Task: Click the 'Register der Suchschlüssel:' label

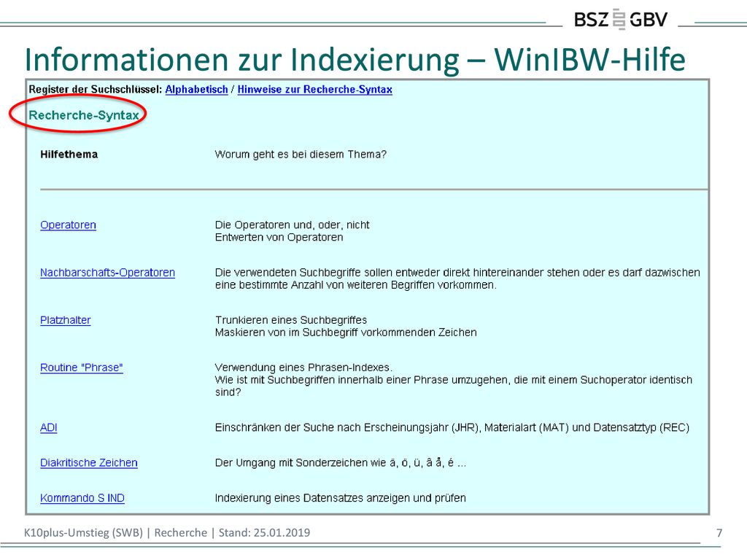Action: 96,90
